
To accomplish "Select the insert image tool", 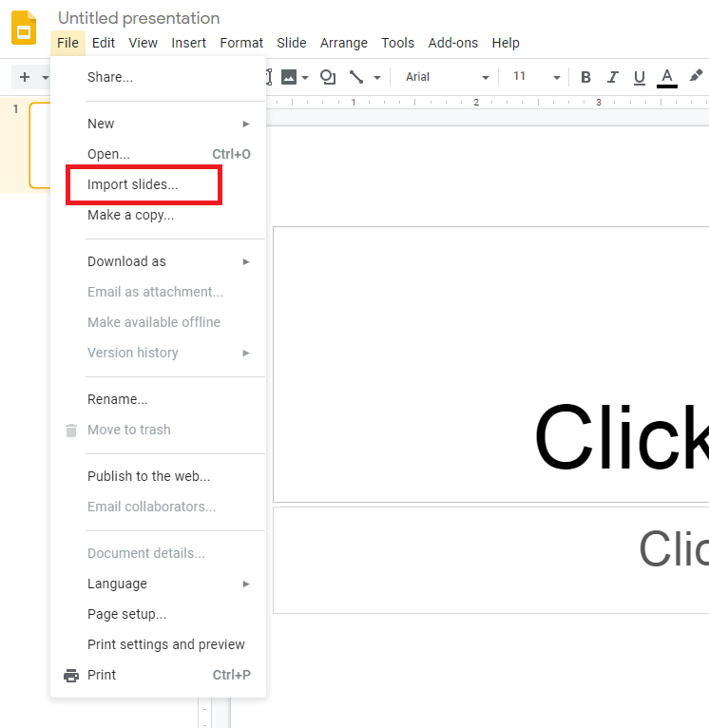I will (289, 77).
